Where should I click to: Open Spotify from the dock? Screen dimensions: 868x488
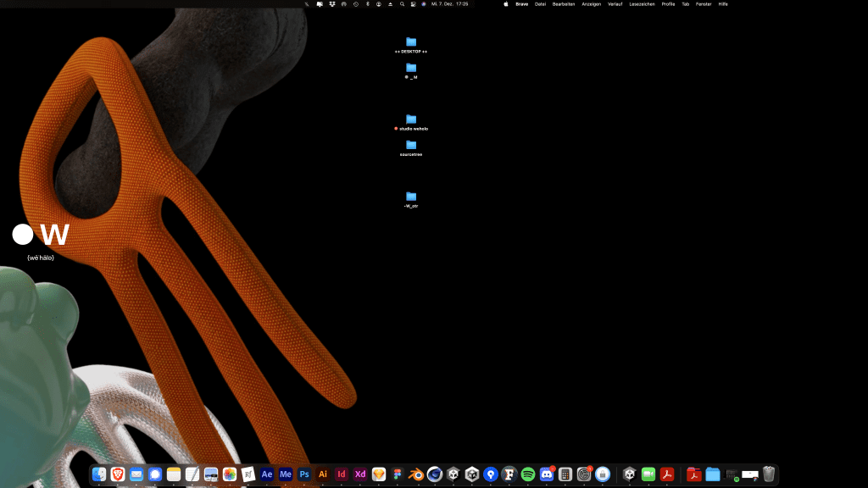click(528, 474)
